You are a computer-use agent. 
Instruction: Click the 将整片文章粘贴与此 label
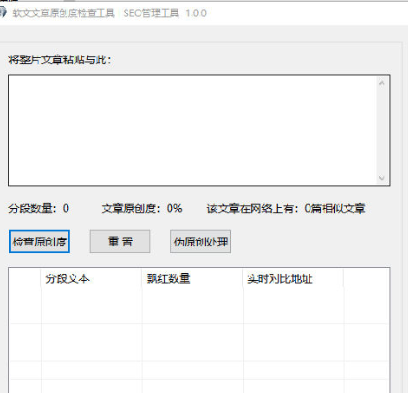tap(60, 60)
